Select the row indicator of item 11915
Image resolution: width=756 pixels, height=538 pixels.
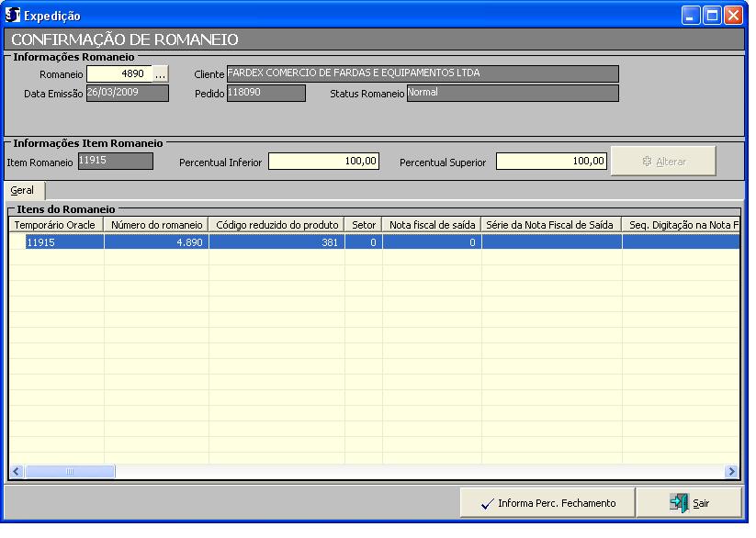point(17,242)
